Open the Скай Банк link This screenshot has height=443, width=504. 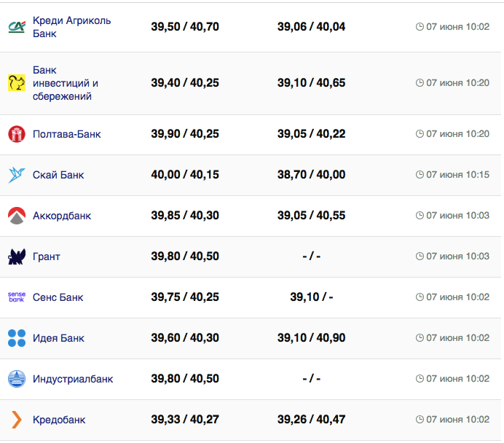click(x=58, y=175)
